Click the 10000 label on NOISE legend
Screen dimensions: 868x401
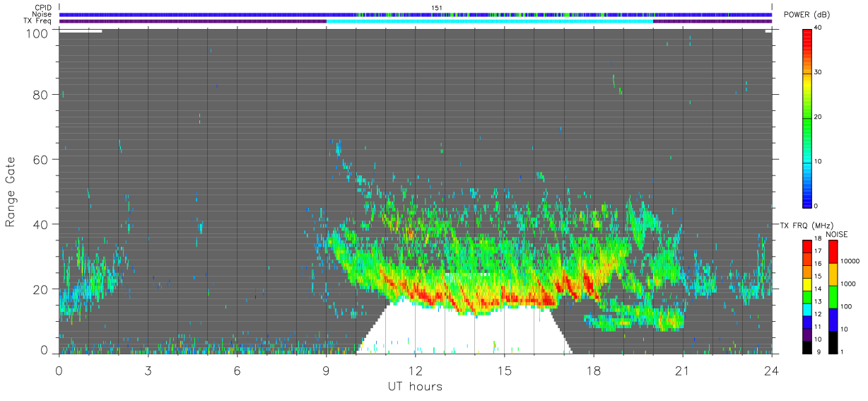(850, 261)
